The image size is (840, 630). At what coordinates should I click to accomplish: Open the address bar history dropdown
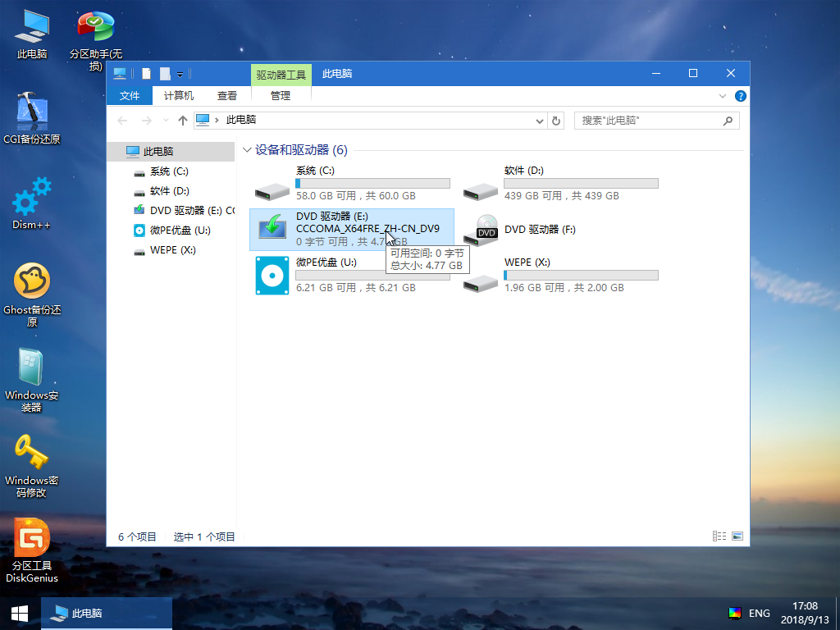[539, 120]
